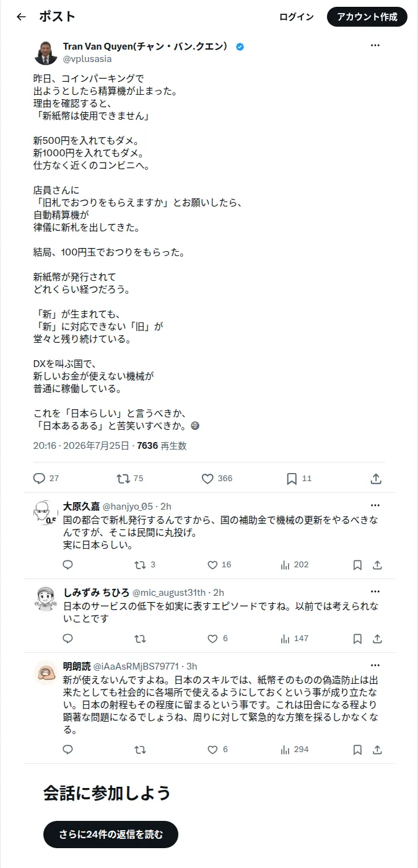Image resolution: width=418 pixels, height=868 pixels.
Task: Click the ログイン link
Action: tap(297, 17)
